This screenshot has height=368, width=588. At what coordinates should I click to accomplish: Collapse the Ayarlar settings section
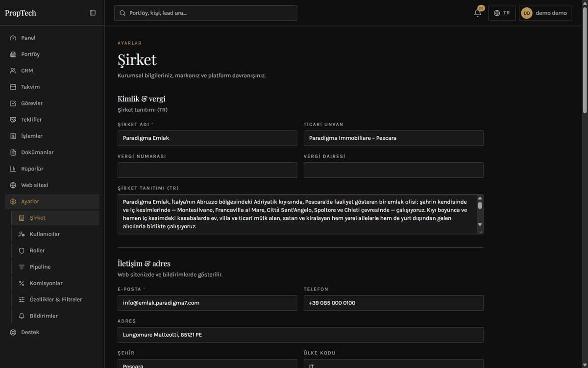tap(52, 202)
